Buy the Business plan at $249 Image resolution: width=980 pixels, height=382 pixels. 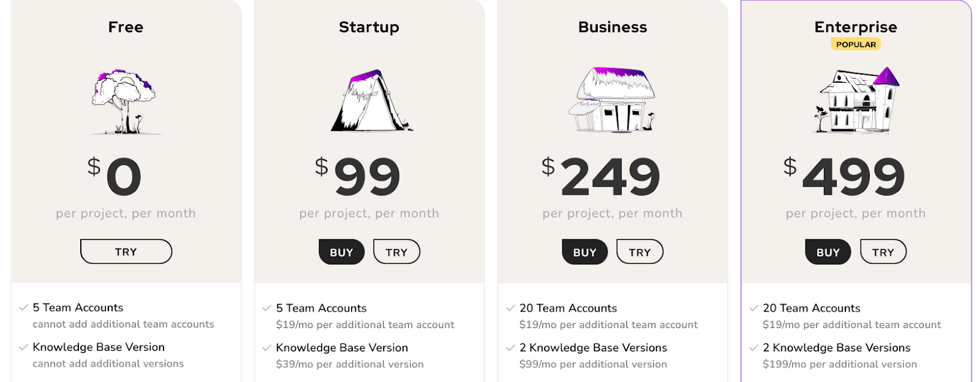pyautogui.click(x=584, y=252)
